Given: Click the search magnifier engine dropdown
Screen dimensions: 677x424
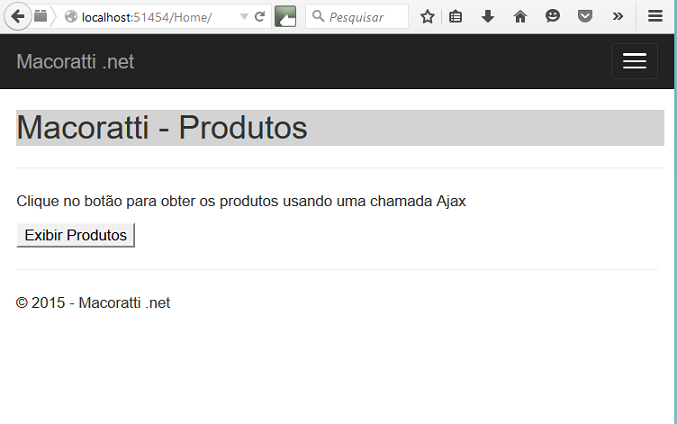Looking at the screenshot, I should [x=318, y=17].
